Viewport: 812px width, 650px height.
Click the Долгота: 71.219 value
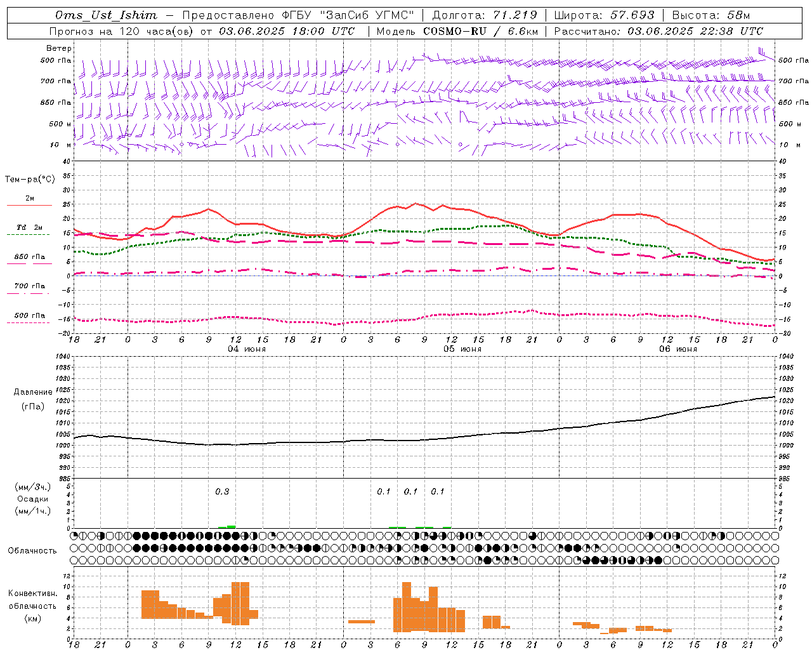click(485, 15)
